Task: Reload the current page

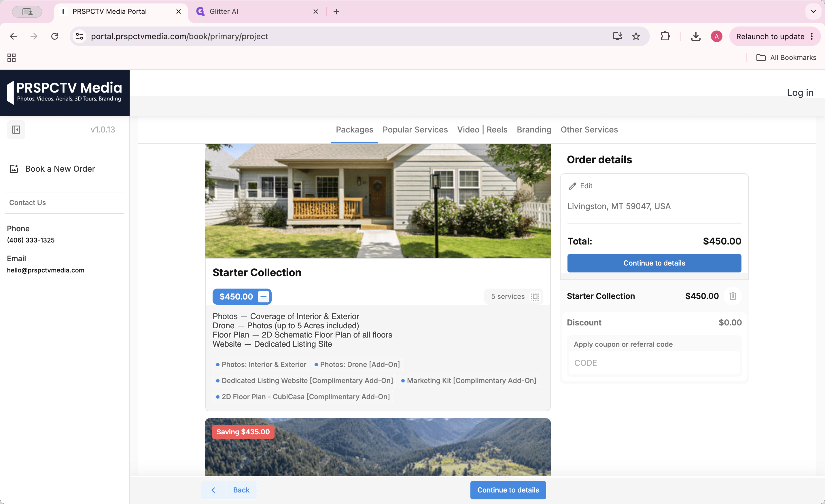Action: tap(55, 36)
